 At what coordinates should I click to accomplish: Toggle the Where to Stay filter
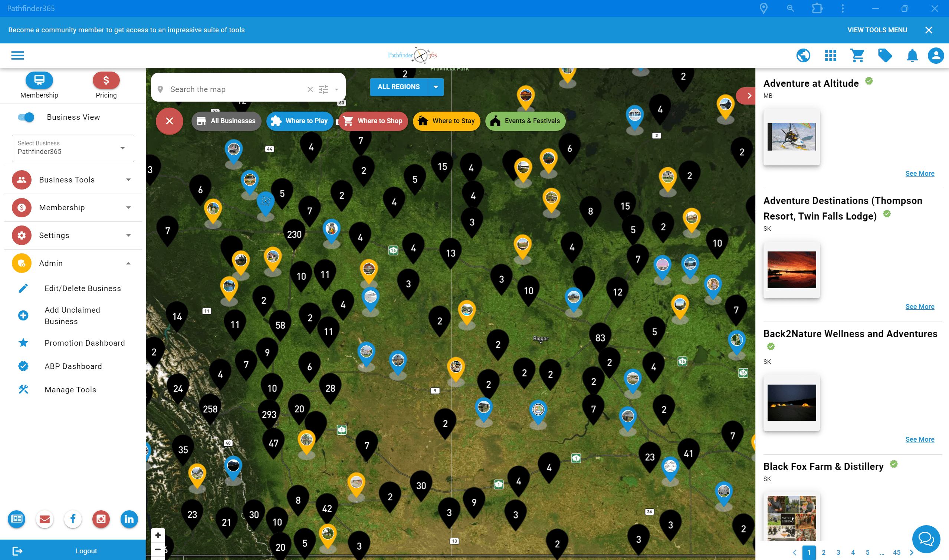point(446,121)
